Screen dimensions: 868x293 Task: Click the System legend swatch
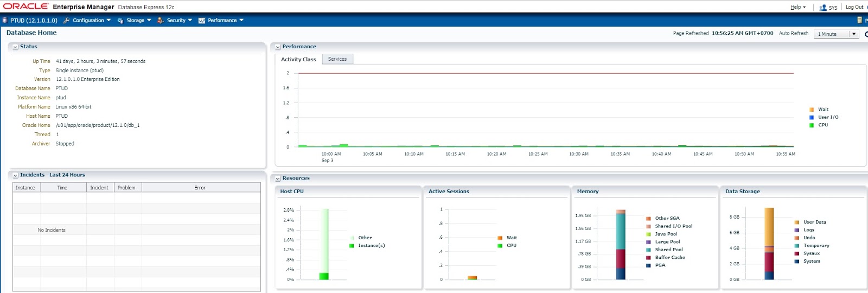coord(797,262)
